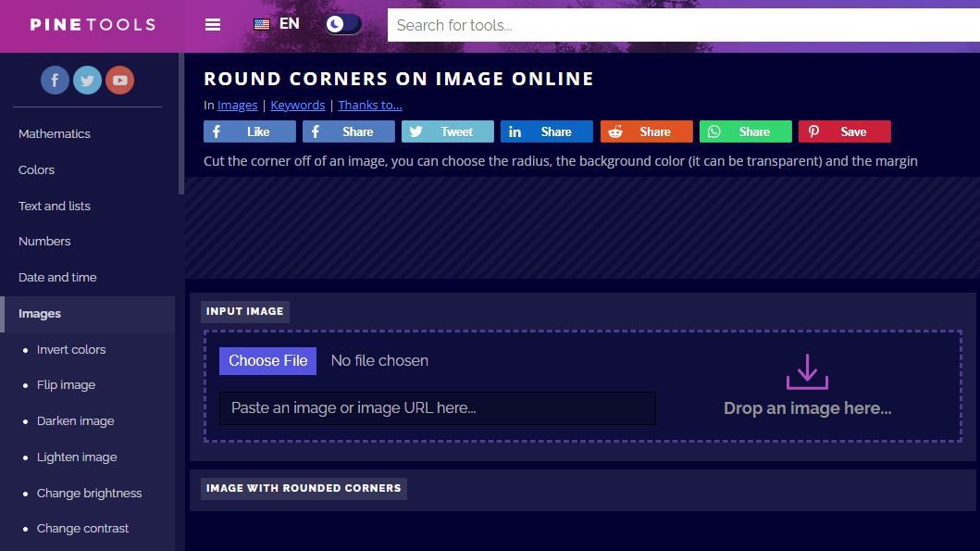Screen dimensions: 980x551
Task: Open the Flip image tool
Action: 67,385
